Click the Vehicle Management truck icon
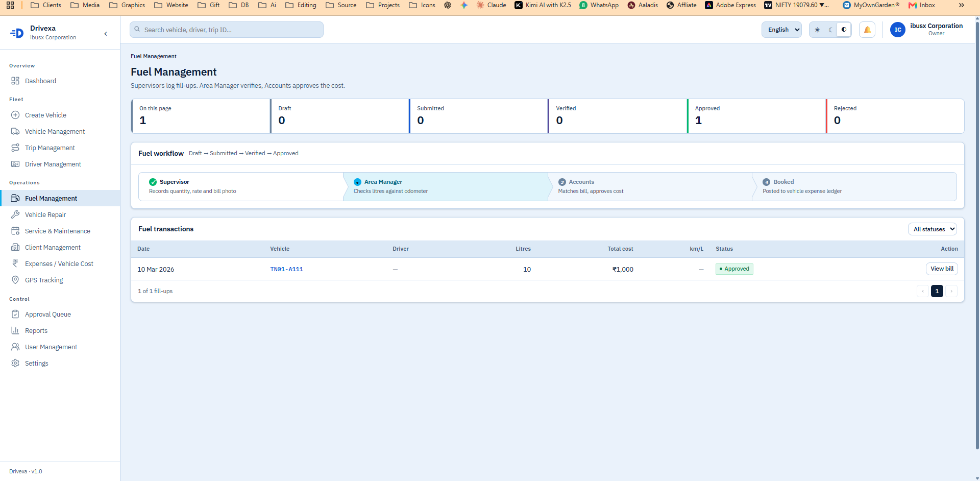The height and width of the screenshot is (481, 980). point(15,131)
